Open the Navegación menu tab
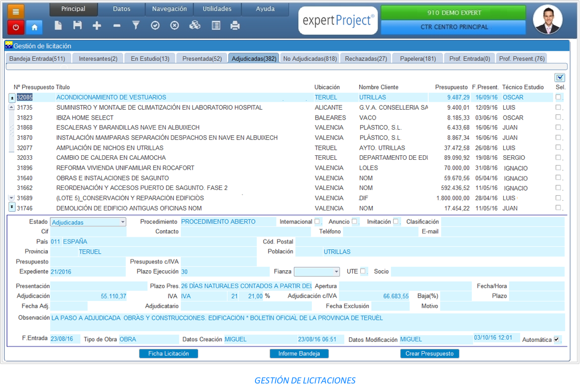 coord(170,9)
